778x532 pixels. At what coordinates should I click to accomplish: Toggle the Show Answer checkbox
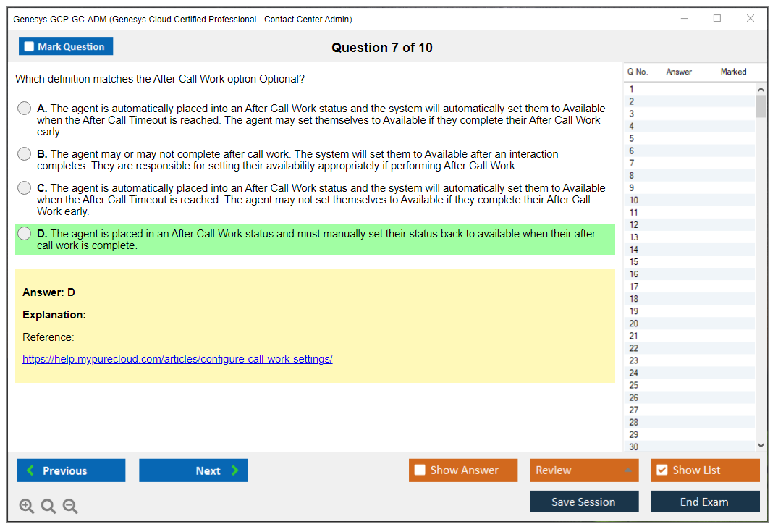(x=420, y=470)
